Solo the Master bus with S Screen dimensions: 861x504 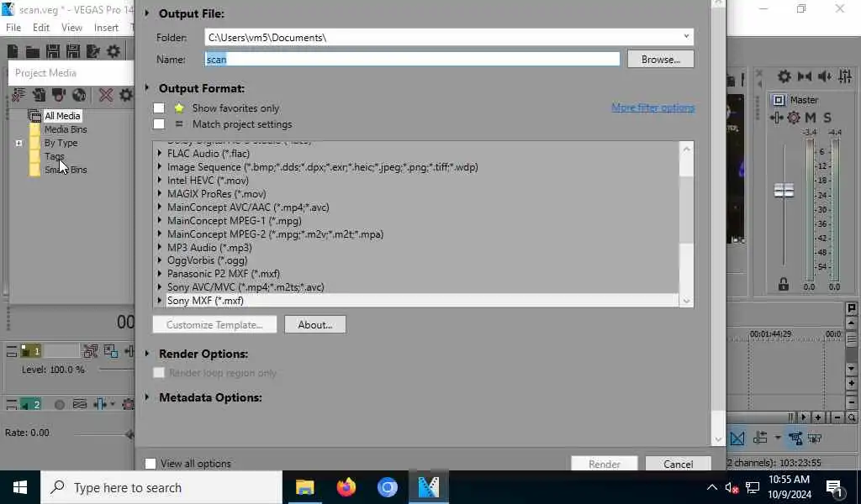827,118
